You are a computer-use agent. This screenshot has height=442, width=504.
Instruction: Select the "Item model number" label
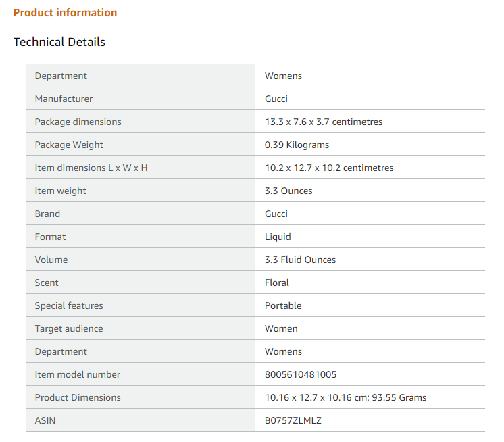click(x=78, y=375)
